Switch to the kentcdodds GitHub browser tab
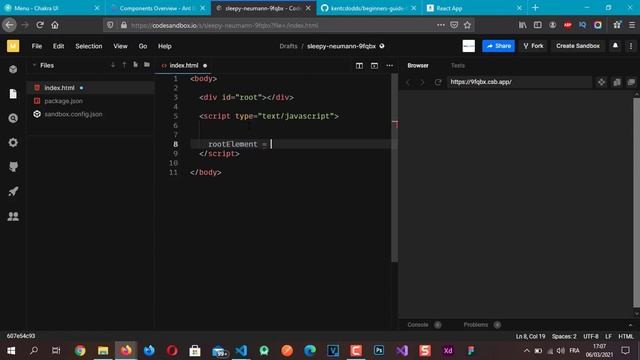This screenshot has width=640, height=360. click(x=368, y=8)
